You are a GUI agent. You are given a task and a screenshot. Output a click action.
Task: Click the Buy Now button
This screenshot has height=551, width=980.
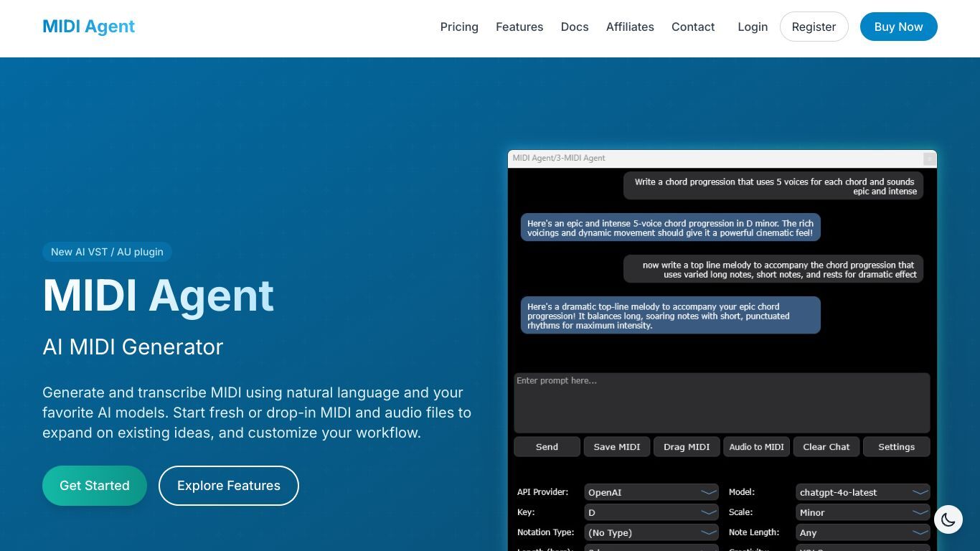point(898,27)
